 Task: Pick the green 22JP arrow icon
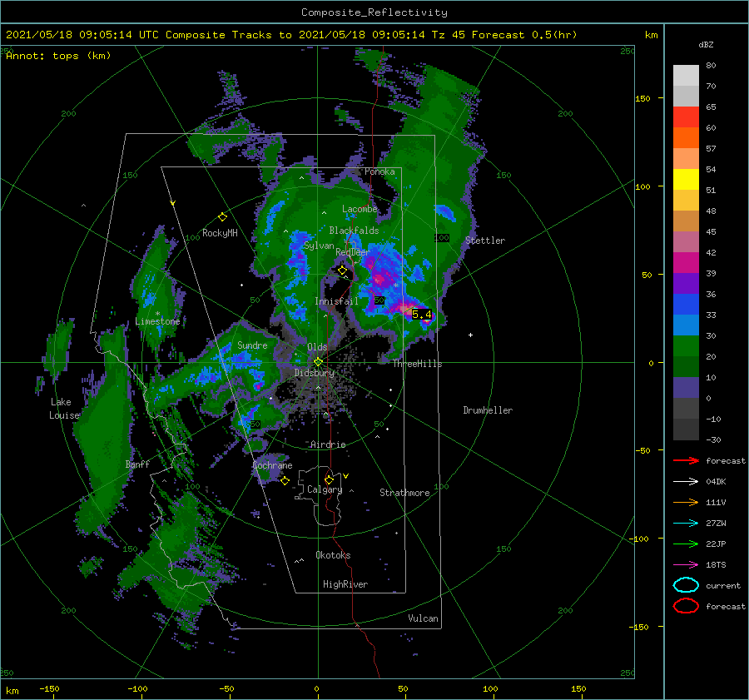[686, 544]
